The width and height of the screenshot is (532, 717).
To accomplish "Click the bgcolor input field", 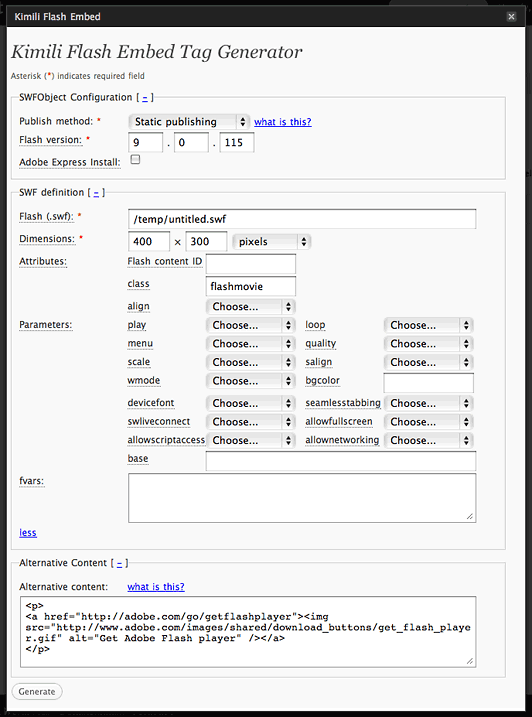I will point(429,383).
